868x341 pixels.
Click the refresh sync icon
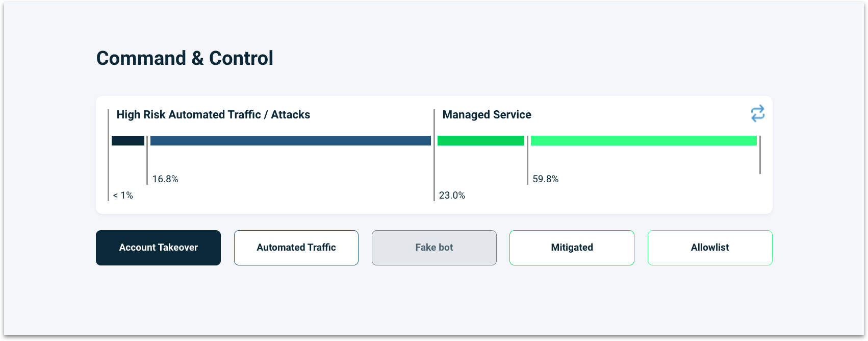click(758, 113)
